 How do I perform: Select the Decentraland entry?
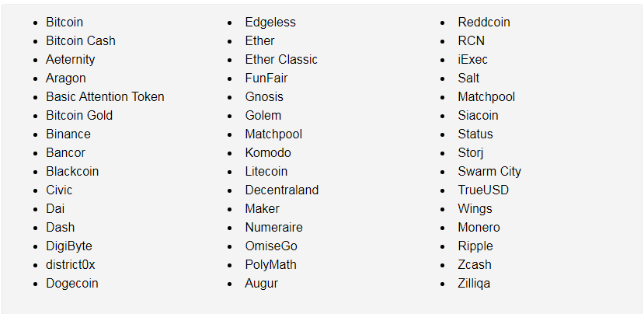pos(282,190)
